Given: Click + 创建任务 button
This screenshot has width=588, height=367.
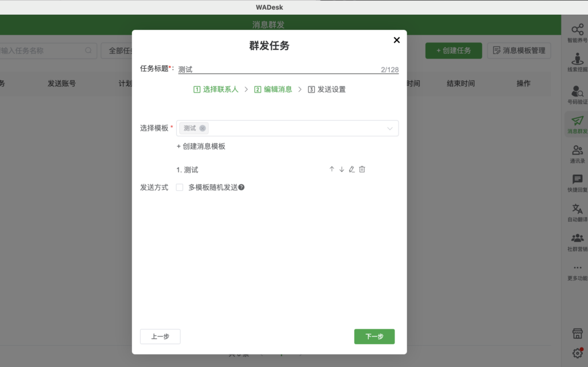Looking at the screenshot, I should (x=454, y=51).
